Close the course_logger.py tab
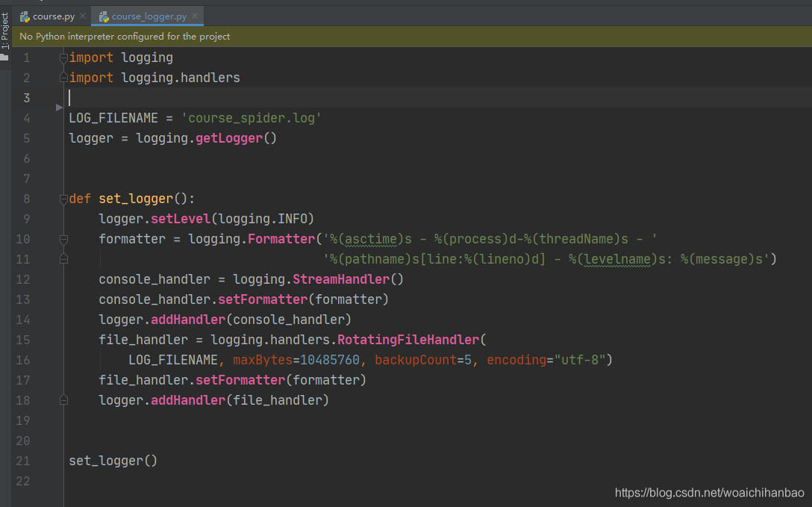 [x=195, y=16]
